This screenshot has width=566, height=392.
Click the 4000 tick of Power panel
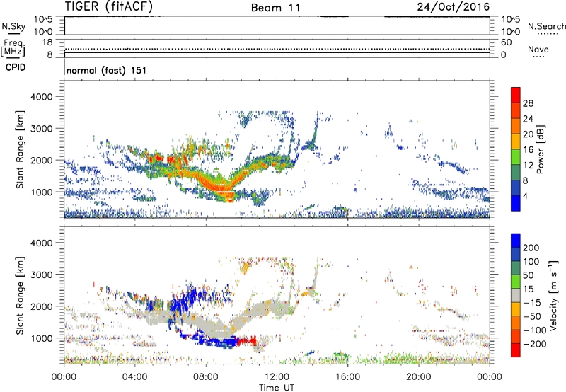click(x=42, y=97)
